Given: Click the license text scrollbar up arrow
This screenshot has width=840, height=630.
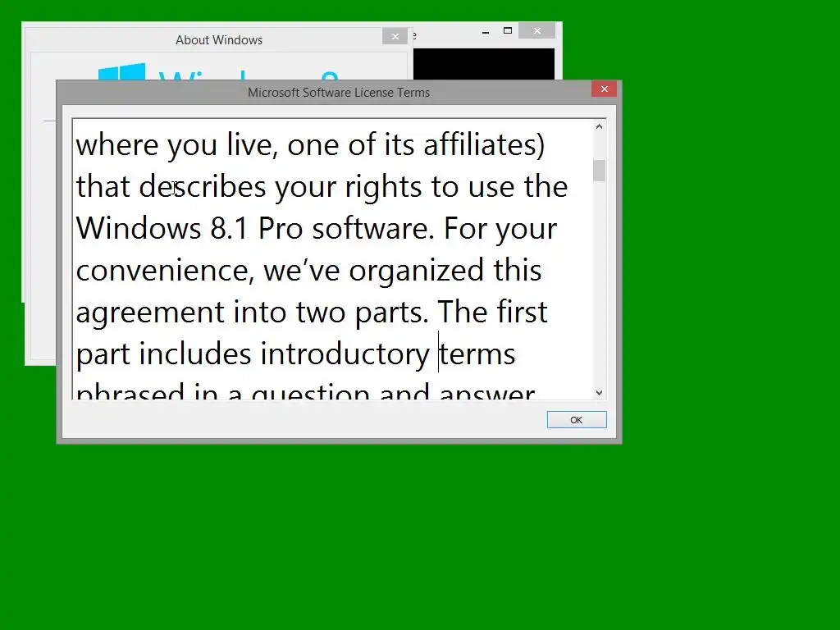Looking at the screenshot, I should tap(599, 126).
